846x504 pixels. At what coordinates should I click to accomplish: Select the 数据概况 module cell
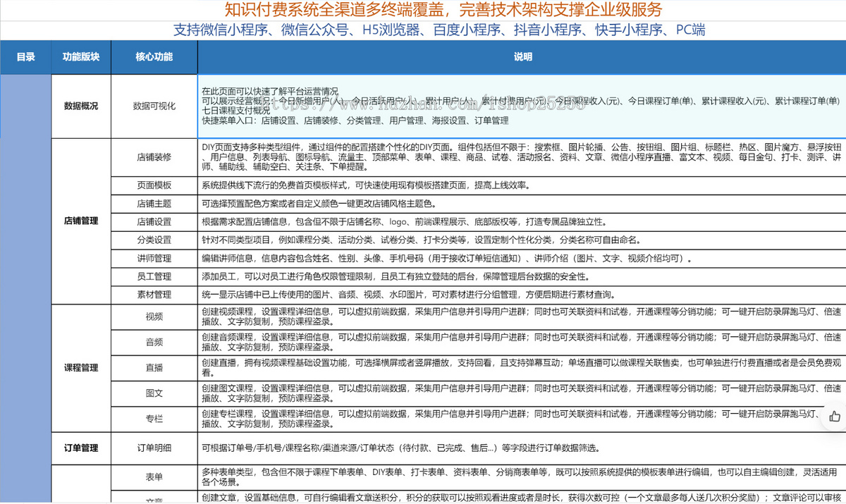pos(81,106)
